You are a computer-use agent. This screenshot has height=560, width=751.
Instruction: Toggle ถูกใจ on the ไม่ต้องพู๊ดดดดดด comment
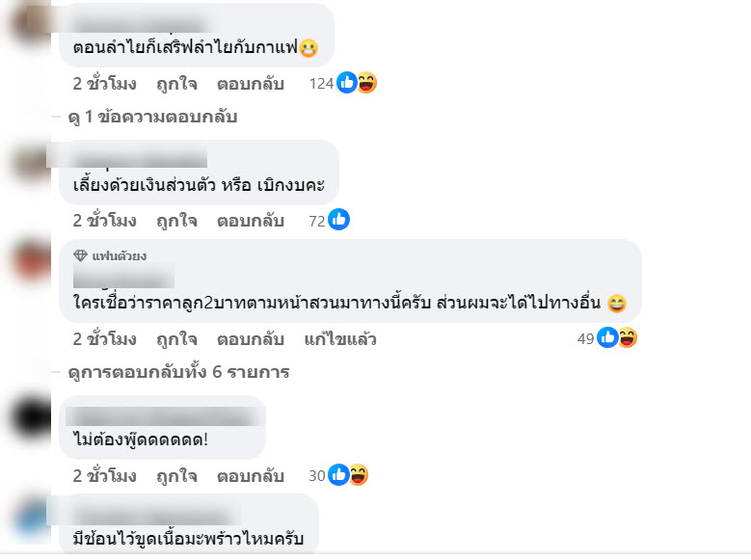176,475
